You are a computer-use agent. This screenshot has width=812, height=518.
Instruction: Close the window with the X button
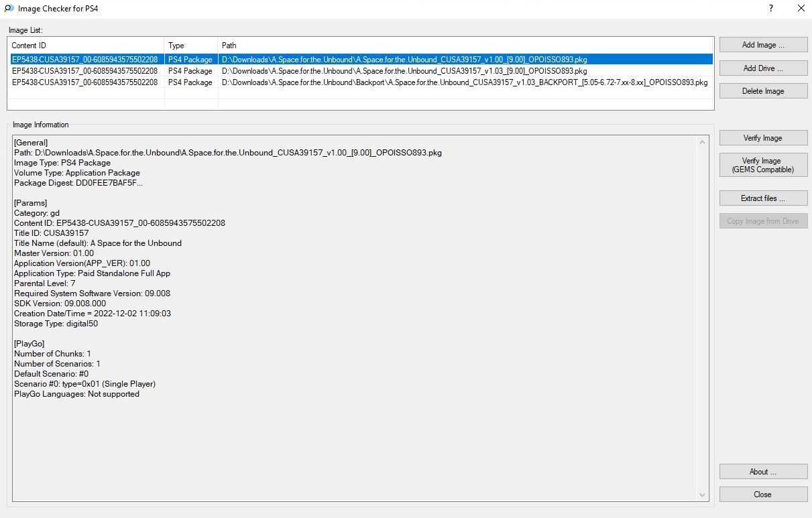pyautogui.click(x=801, y=9)
